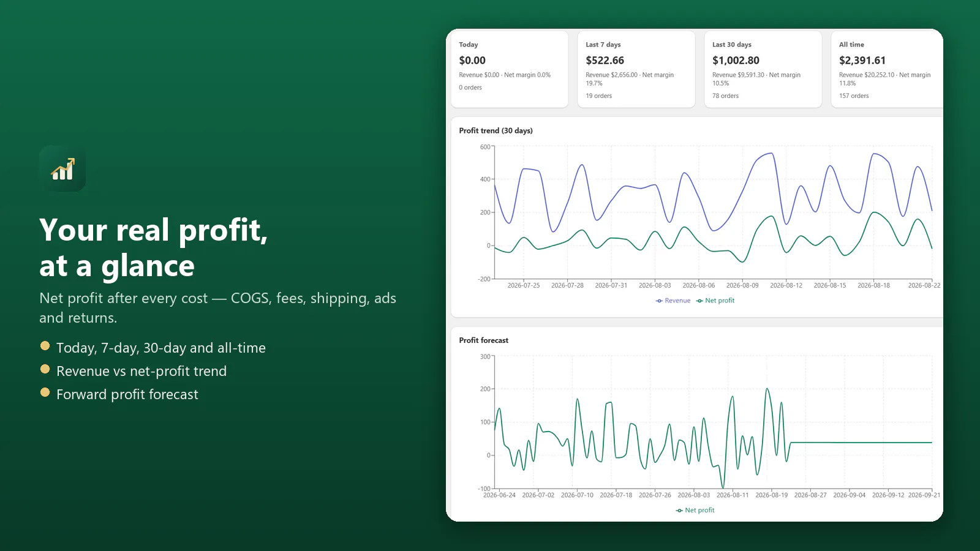
Task: Click the '78 orders' text
Action: 726,96
